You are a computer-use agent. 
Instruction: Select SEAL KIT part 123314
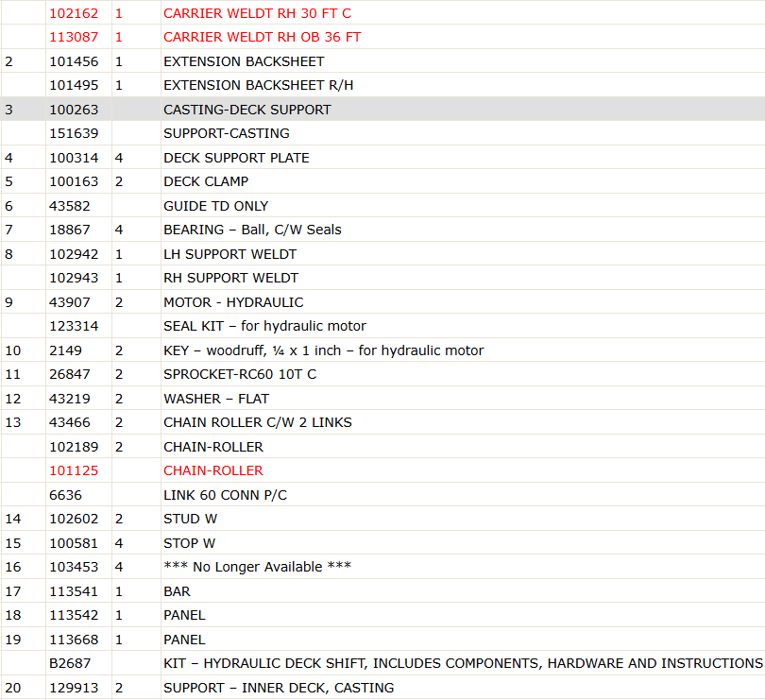click(74, 326)
